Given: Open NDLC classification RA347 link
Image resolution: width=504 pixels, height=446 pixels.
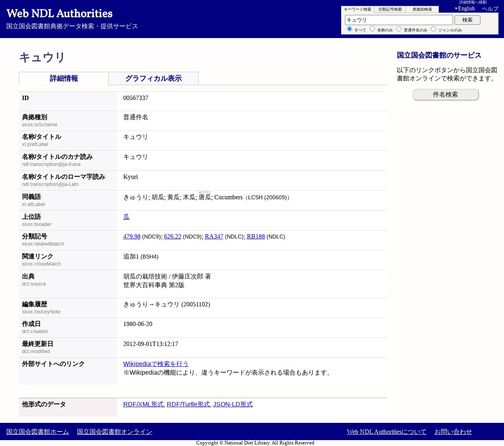Looking at the screenshot, I should pos(214,237).
